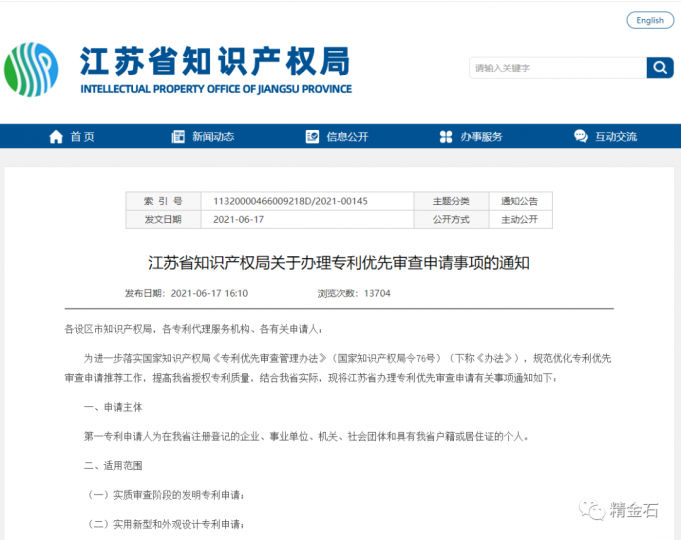
Task: Click the view count 浏览次数 13704
Action: [354, 293]
